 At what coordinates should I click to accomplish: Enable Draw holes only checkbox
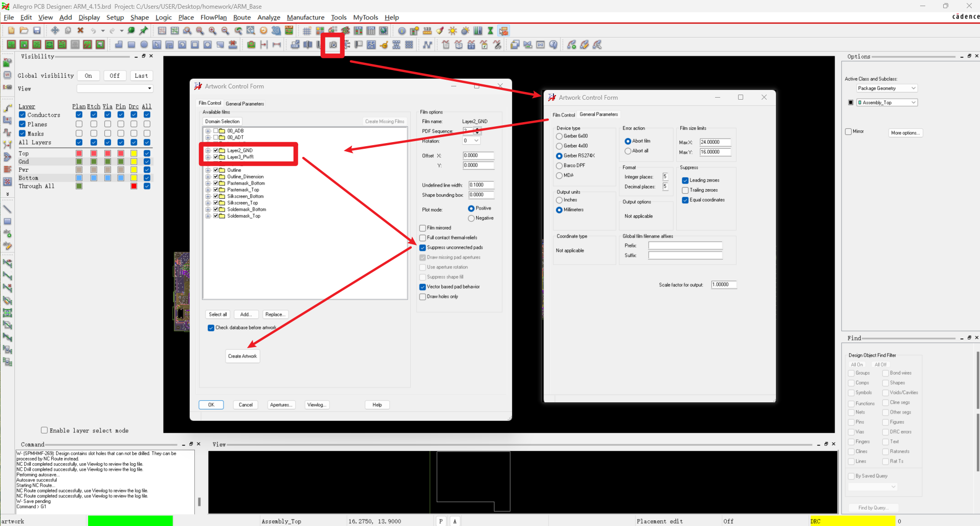pyautogui.click(x=422, y=296)
